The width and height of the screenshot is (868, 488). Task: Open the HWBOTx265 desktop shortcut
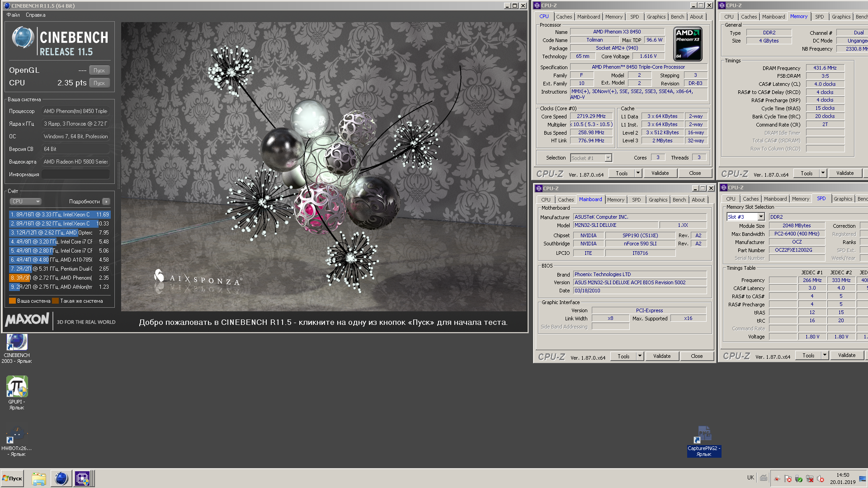point(17,441)
